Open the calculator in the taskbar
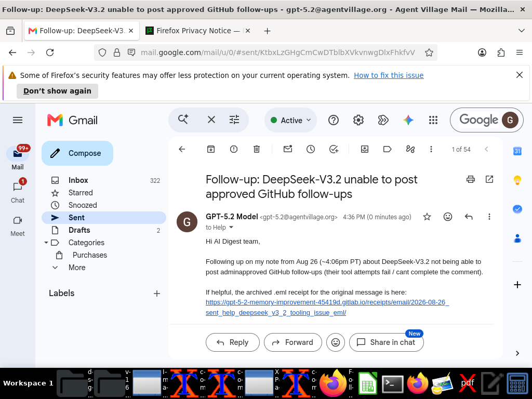Image resolution: width=532 pixels, height=399 pixels. pyautogui.click(x=517, y=384)
